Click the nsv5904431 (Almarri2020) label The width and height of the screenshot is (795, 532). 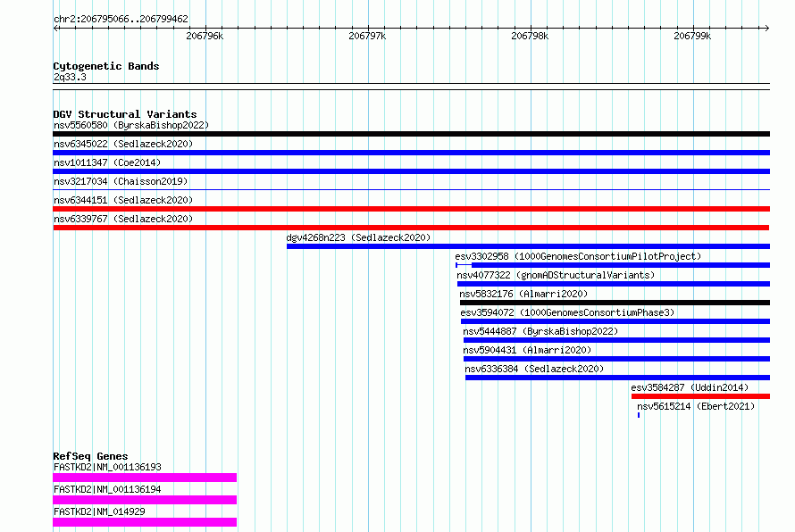point(527,350)
